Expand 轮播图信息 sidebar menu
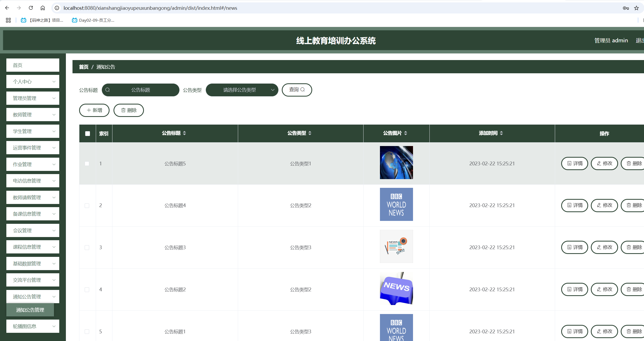The width and height of the screenshot is (644, 341). pyautogui.click(x=33, y=326)
